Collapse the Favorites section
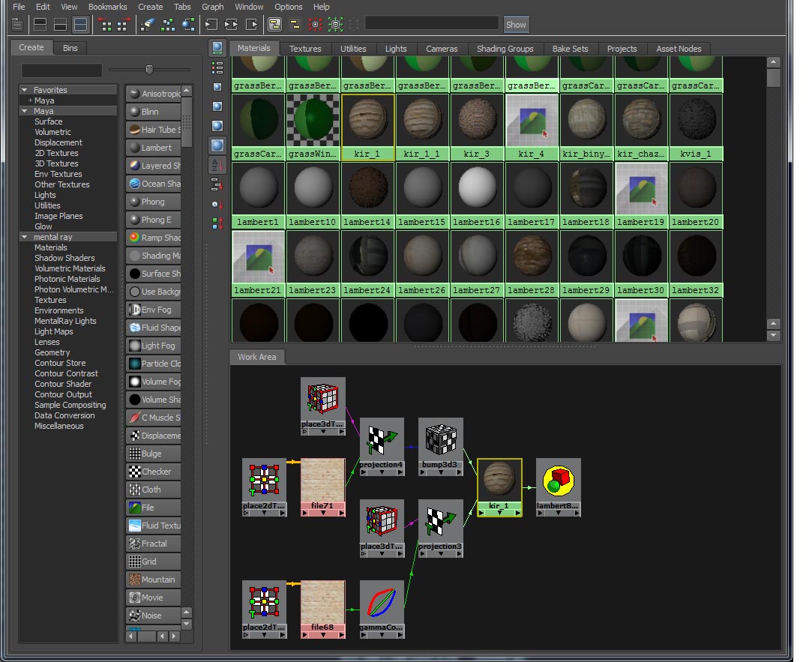The height and width of the screenshot is (662, 812). pos(25,90)
